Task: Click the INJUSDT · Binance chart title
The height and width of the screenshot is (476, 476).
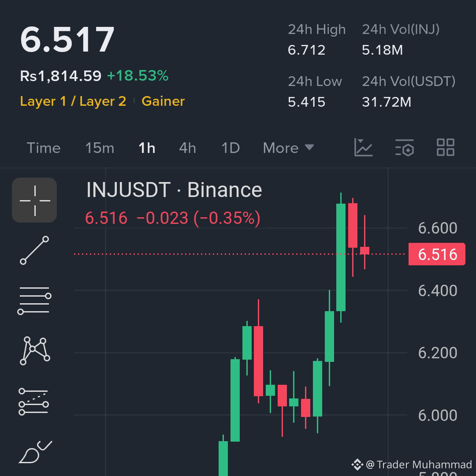Action: coord(174,190)
